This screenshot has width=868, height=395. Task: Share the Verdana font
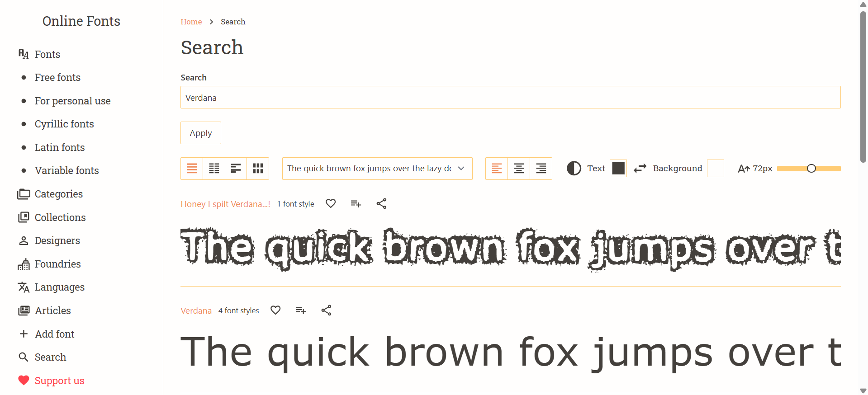[326, 310]
